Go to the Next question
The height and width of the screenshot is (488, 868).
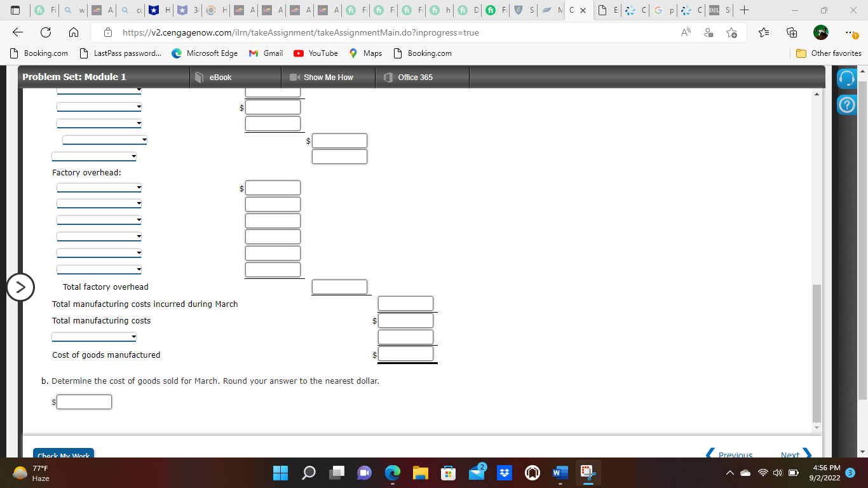point(796,454)
